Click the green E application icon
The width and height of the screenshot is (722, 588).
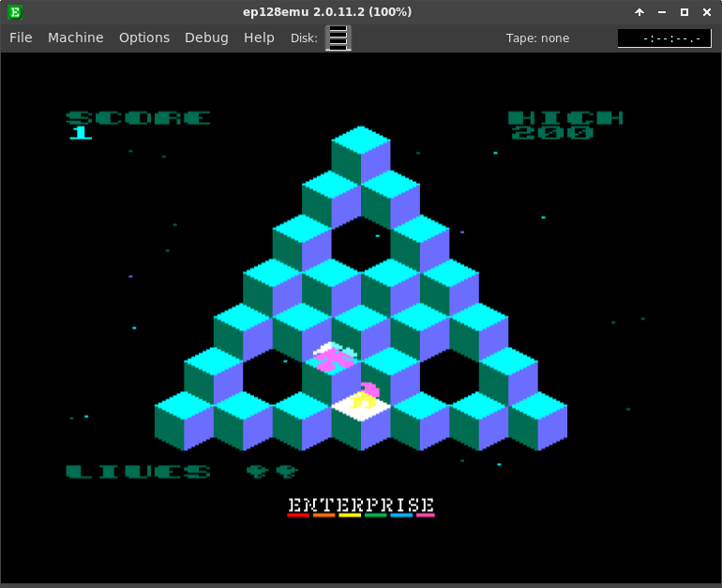pyautogui.click(x=15, y=12)
